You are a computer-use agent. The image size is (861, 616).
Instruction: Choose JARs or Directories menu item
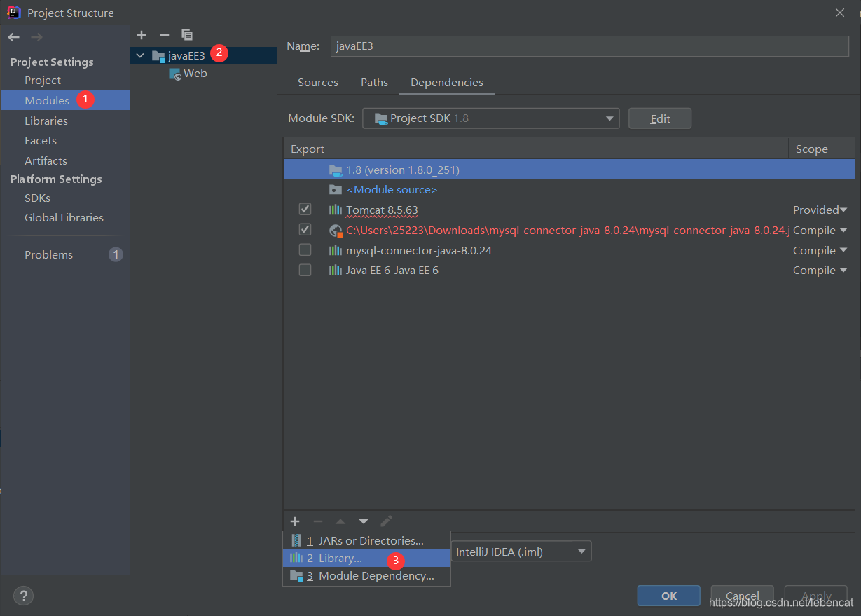tap(366, 540)
